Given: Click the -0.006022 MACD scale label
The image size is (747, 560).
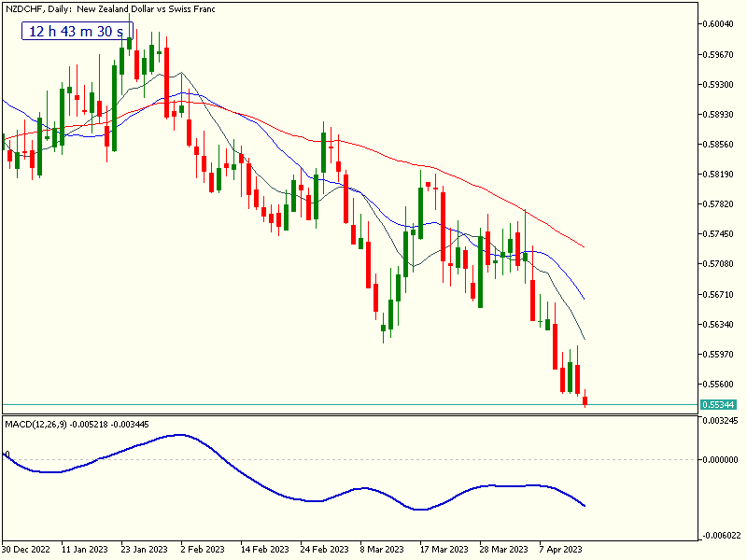Looking at the screenshot, I should coord(719,535).
